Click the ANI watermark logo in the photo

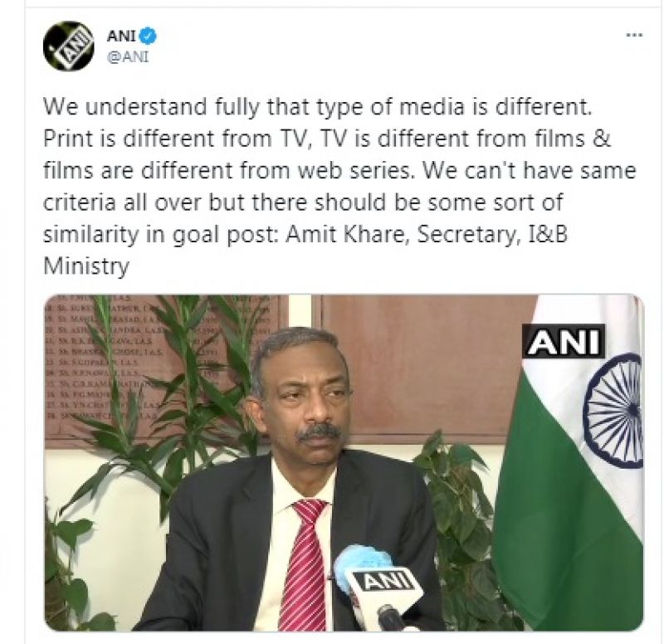(x=564, y=341)
